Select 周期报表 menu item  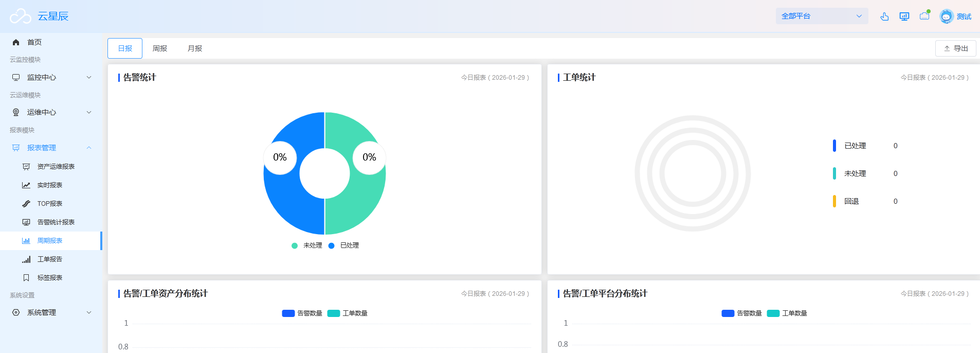click(51, 241)
